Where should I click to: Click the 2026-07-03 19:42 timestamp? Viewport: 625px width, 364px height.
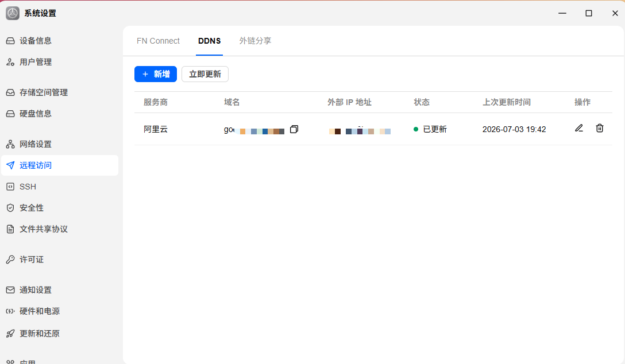click(514, 129)
